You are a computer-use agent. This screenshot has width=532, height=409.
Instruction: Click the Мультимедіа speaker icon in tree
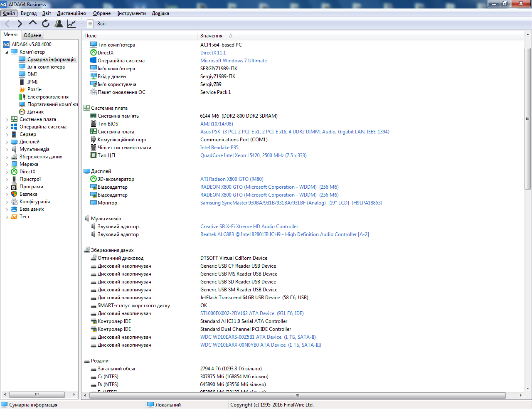point(14,149)
